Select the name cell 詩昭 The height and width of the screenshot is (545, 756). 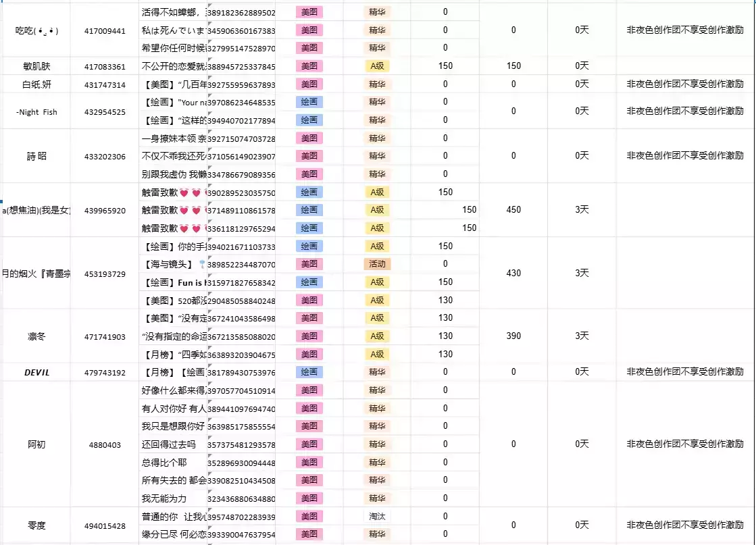click(36, 156)
